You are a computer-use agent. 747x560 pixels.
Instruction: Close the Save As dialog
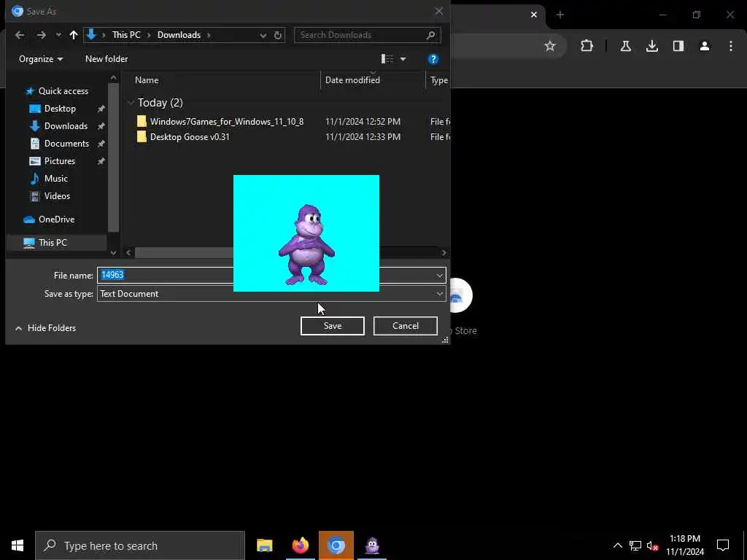click(438, 11)
